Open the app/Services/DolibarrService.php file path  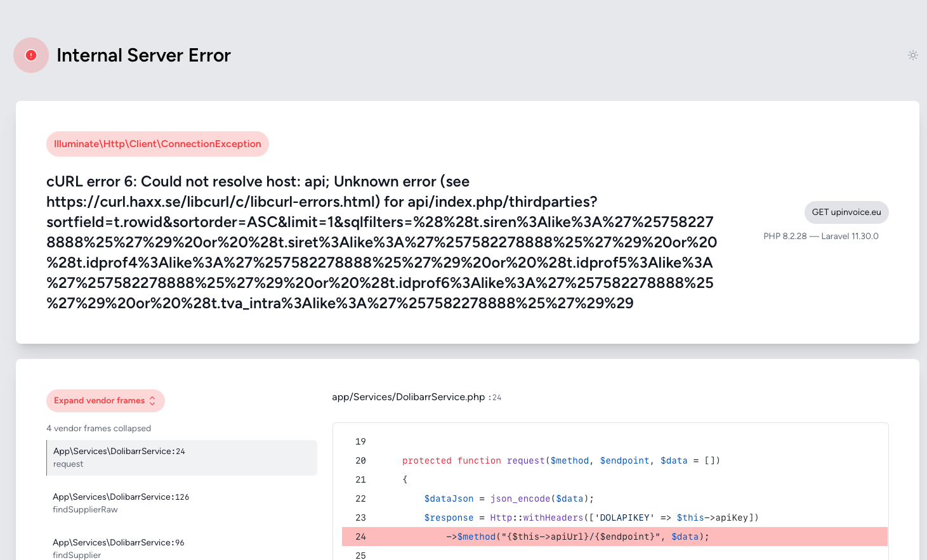pos(409,397)
